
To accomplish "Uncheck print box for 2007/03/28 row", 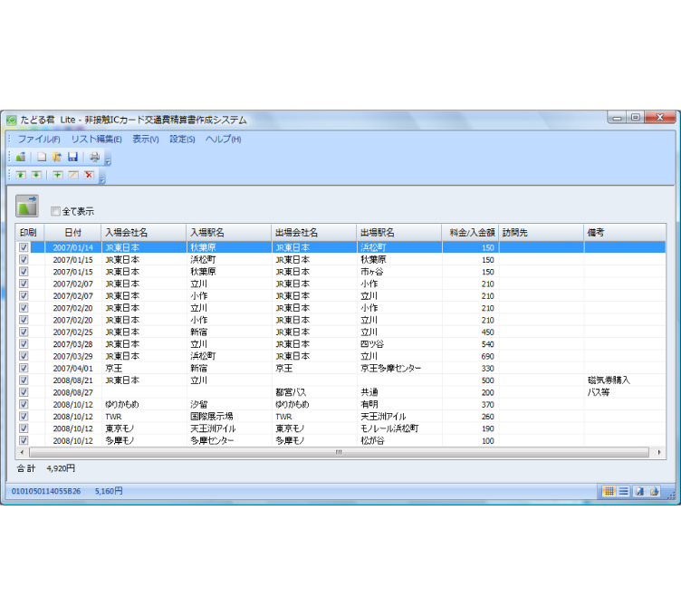I will [x=24, y=344].
